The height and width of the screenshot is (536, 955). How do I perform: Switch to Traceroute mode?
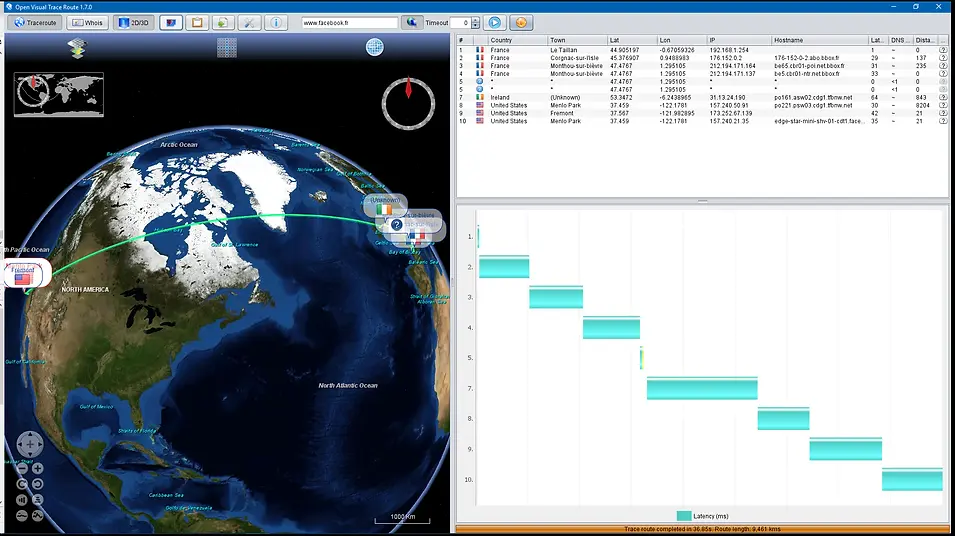35,23
